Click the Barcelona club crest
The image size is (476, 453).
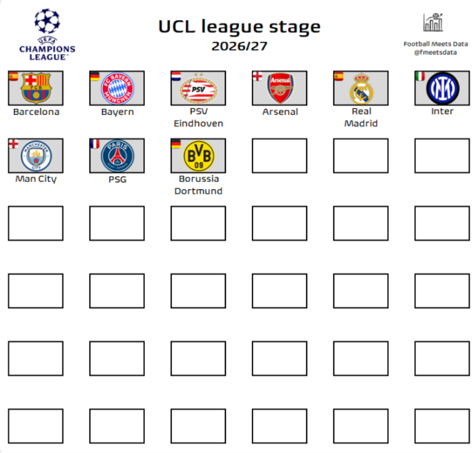pyautogui.click(x=36, y=88)
